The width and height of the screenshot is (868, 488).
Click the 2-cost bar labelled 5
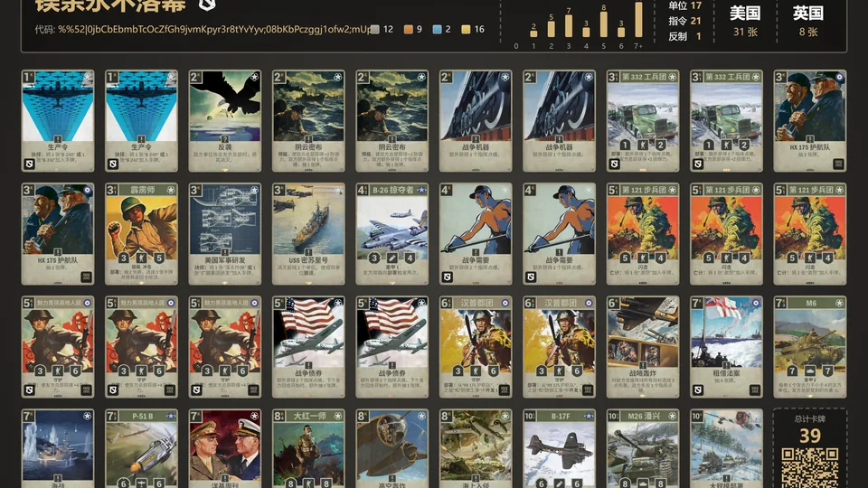[x=551, y=29]
